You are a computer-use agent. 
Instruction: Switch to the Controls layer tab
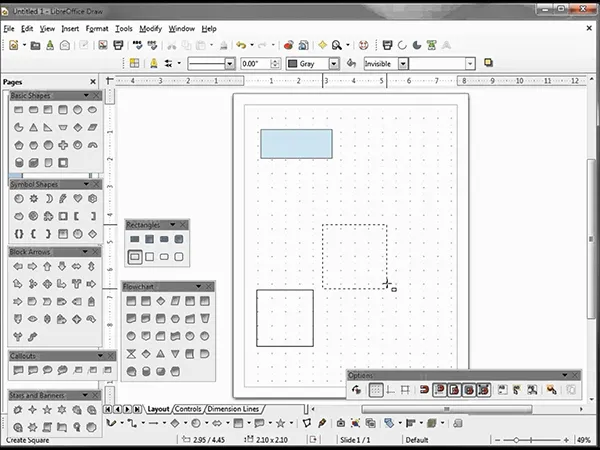[188, 409]
